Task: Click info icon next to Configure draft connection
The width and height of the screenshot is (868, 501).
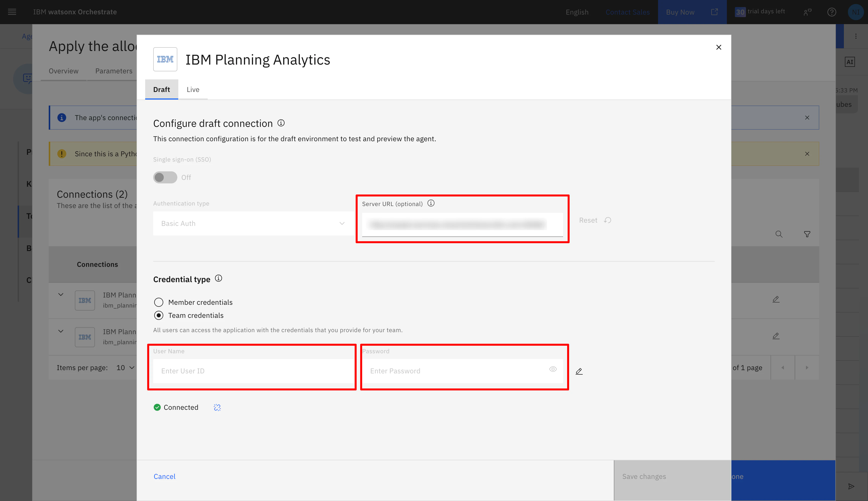Action: pos(281,123)
